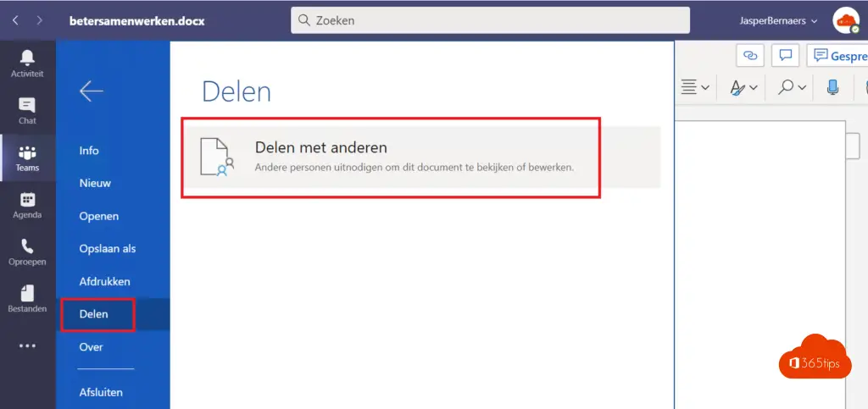Expand the find dropdown arrow
This screenshot has width=868, height=409.
click(x=802, y=87)
